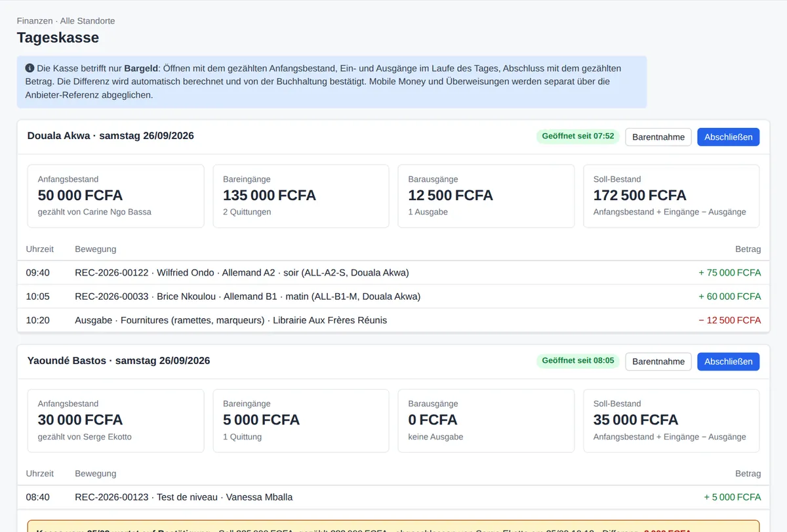Screen dimensions: 787x532
Task: Click the '+ 75 000 FCFA' amount
Action: tap(730, 273)
